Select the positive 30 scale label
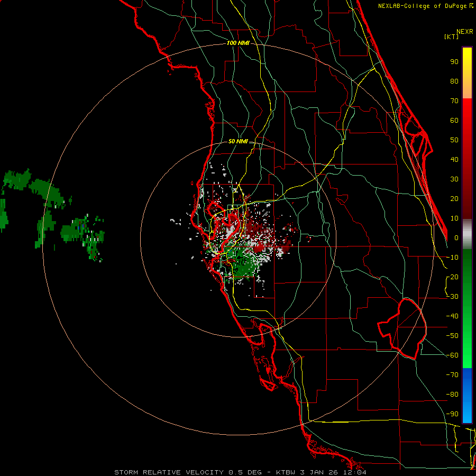 click(454, 179)
